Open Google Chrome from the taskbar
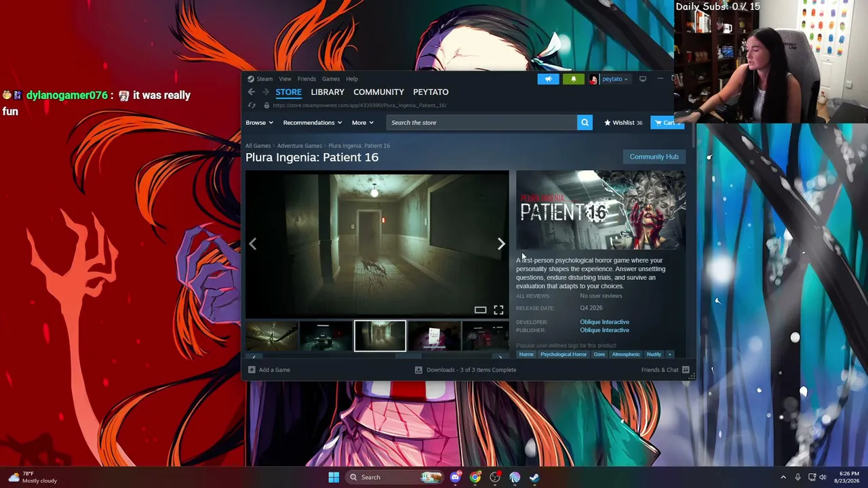 [x=475, y=477]
